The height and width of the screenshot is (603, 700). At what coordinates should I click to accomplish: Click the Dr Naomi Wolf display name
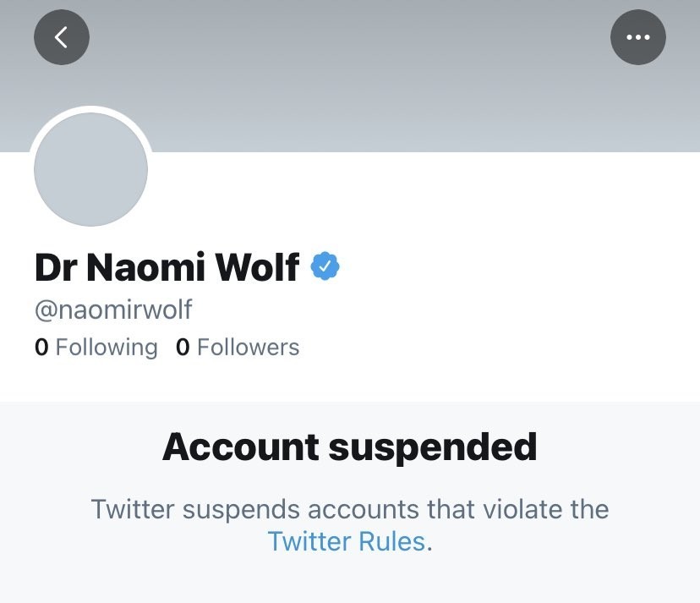[x=167, y=267]
